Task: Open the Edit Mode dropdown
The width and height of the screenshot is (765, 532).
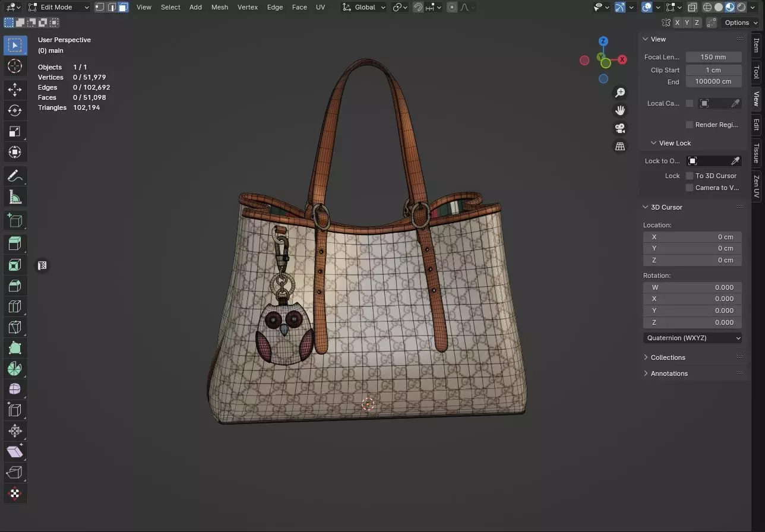Action: coord(59,7)
